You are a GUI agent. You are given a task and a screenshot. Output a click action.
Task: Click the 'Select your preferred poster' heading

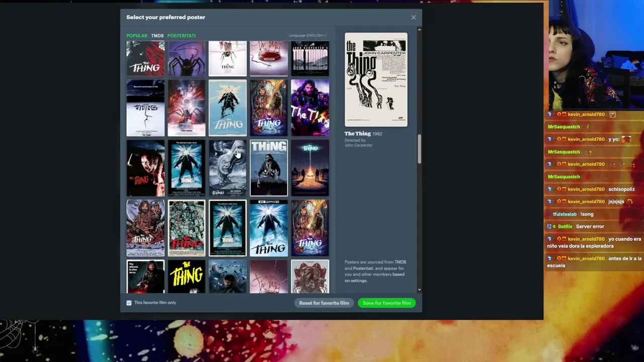(x=166, y=17)
